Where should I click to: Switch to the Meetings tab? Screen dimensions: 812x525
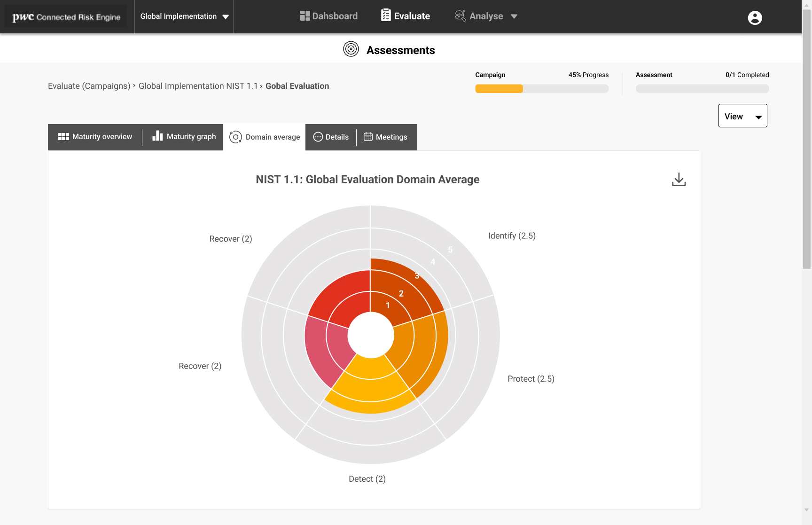click(x=385, y=137)
